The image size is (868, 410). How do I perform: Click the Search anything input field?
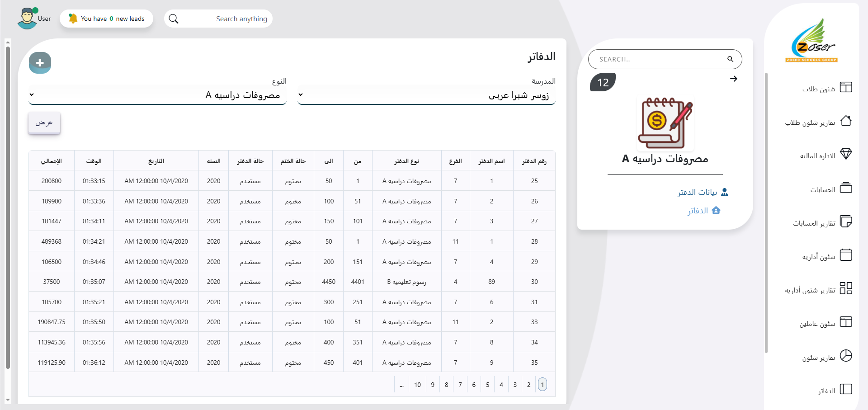point(226,19)
